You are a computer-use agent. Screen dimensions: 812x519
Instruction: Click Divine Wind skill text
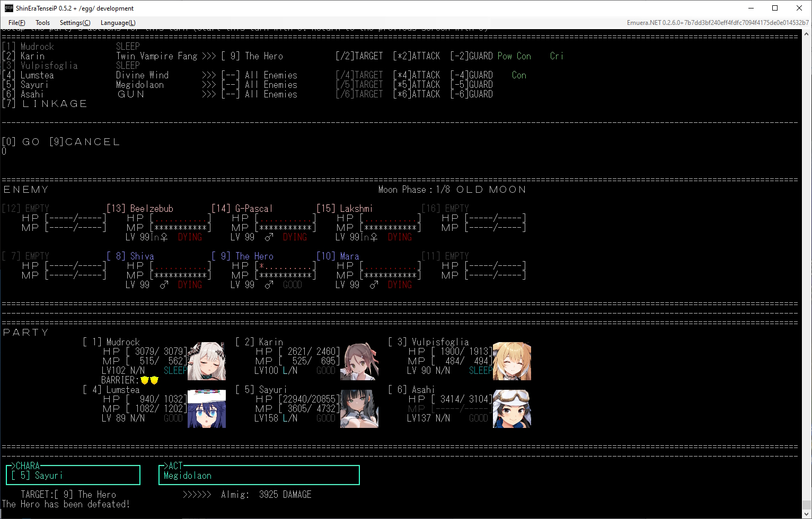pyautogui.click(x=143, y=75)
